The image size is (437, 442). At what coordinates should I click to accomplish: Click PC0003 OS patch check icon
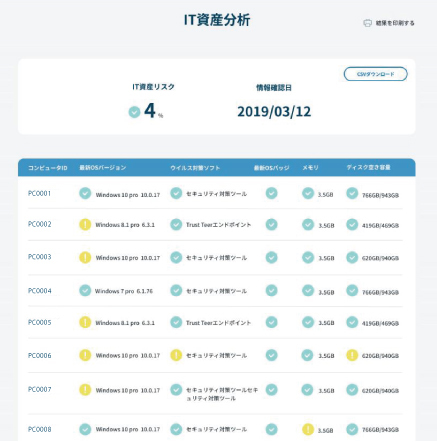click(271, 257)
